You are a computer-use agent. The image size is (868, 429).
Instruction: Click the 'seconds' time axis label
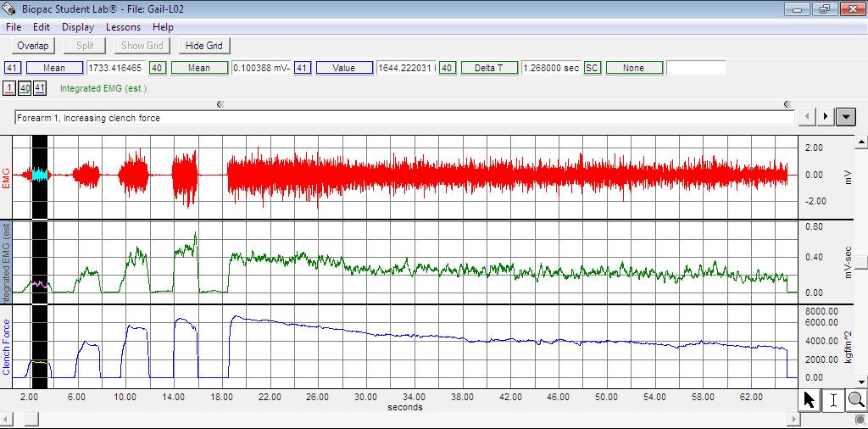pos(405,408)
